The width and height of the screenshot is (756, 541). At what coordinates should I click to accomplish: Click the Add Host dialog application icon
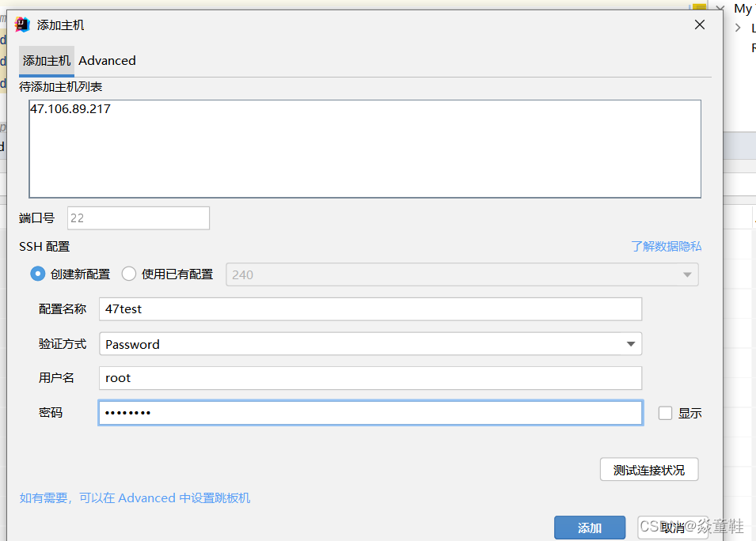click(21, 25)
